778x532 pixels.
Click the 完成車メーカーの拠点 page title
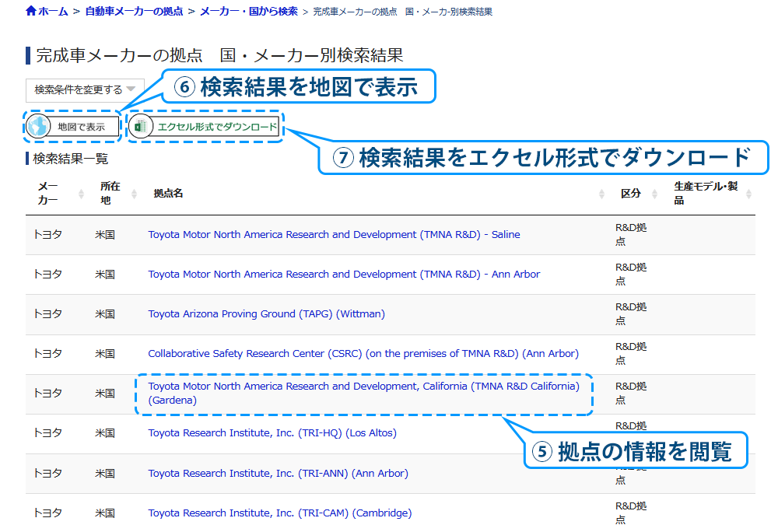tap(219, 55)
